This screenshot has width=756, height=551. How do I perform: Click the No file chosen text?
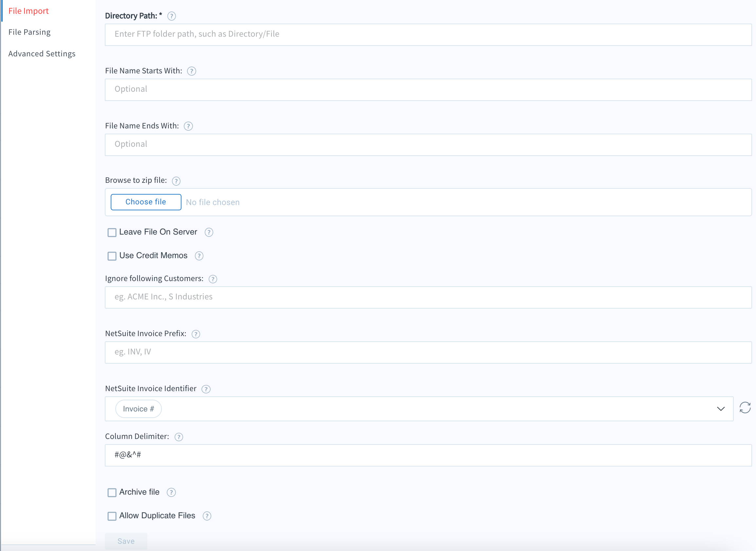tap(213, 202)
